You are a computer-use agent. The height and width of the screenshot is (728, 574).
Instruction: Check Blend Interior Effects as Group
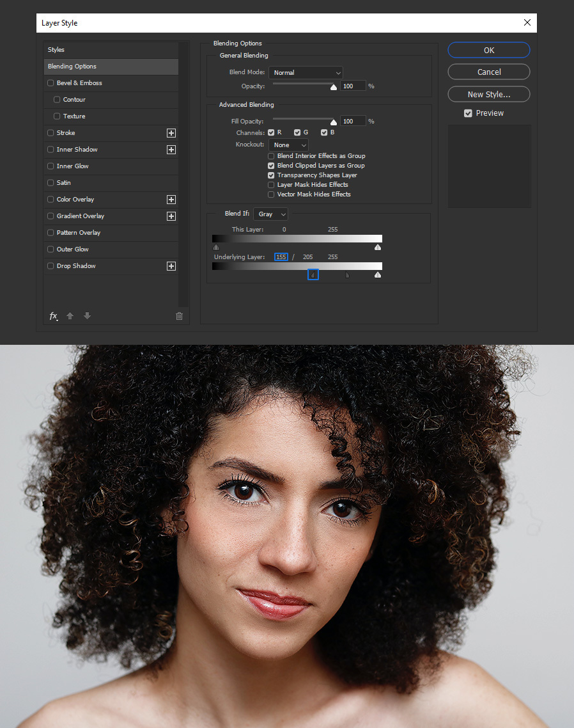271,156
